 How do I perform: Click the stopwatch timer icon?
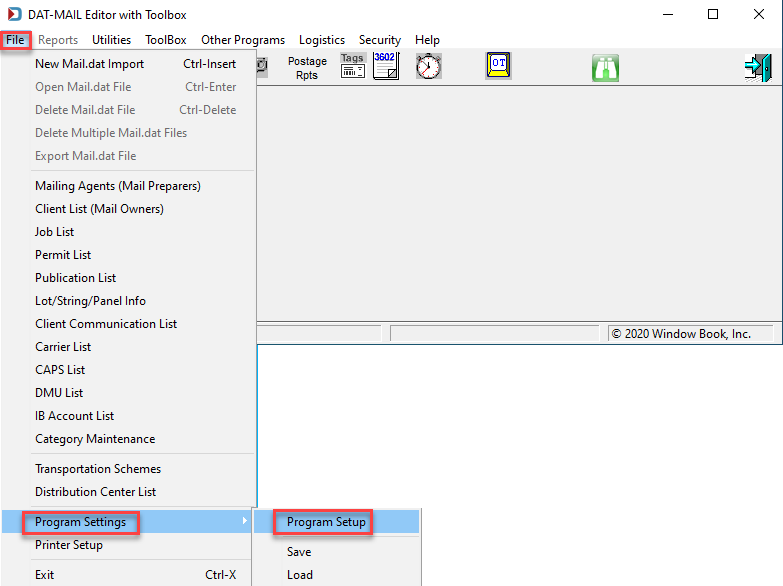pyautogui.click(x=428, y=66)
